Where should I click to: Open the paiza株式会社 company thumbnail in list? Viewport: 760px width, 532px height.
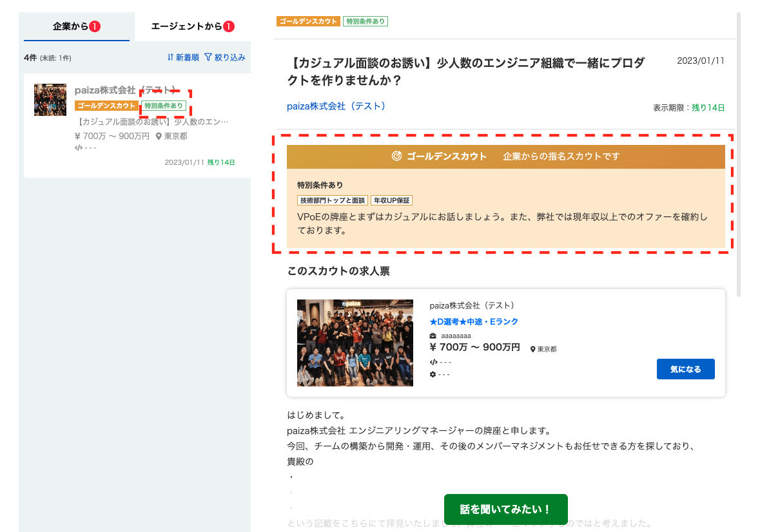point(50,100)
